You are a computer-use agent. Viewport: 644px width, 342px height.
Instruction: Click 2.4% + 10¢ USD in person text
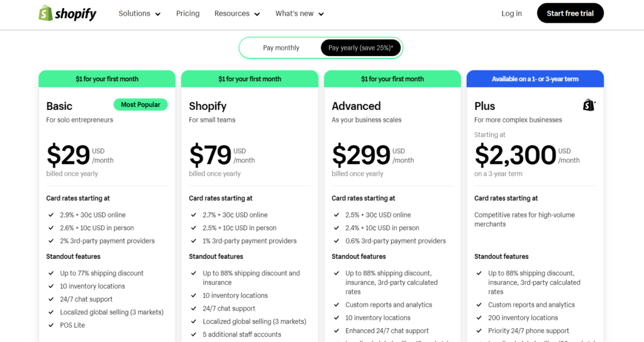382,228
